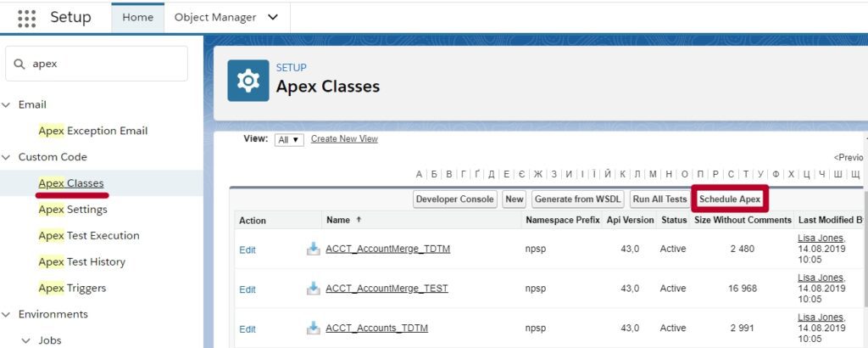Viewport: 868px width, 348px height.
Task: Click the Setup gear icon beside Apex Classes
Action: click(x=248, y=81)
